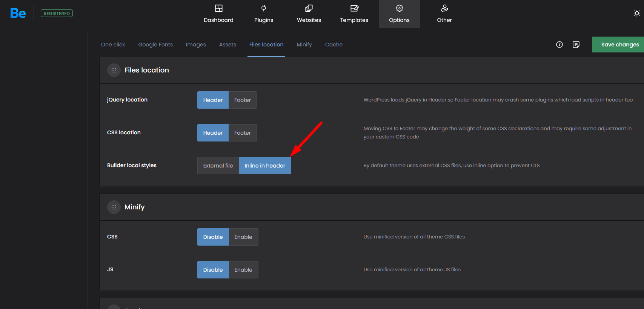The image size is (644, 309).
Task: Click the REGISTERED badge
Action: point(57,14)
